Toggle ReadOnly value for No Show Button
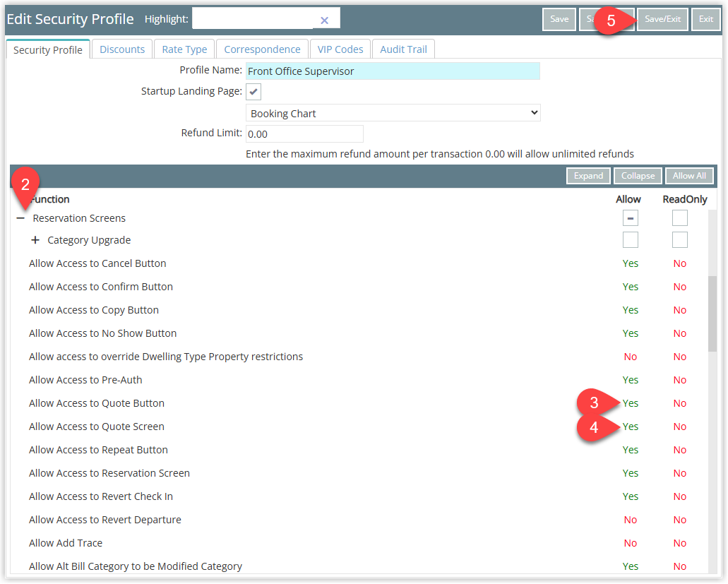The height and width of the screenshot is (584, 728). (x=680, y=333)
